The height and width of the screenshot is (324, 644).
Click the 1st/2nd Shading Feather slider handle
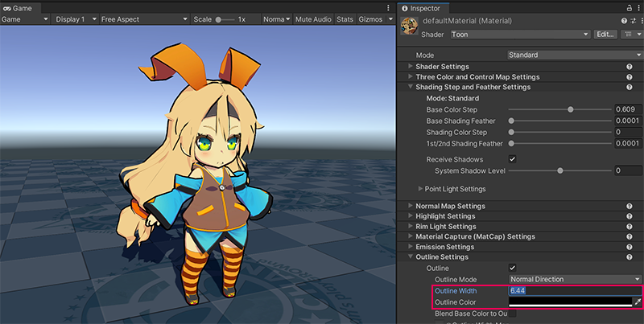(511, 144)
